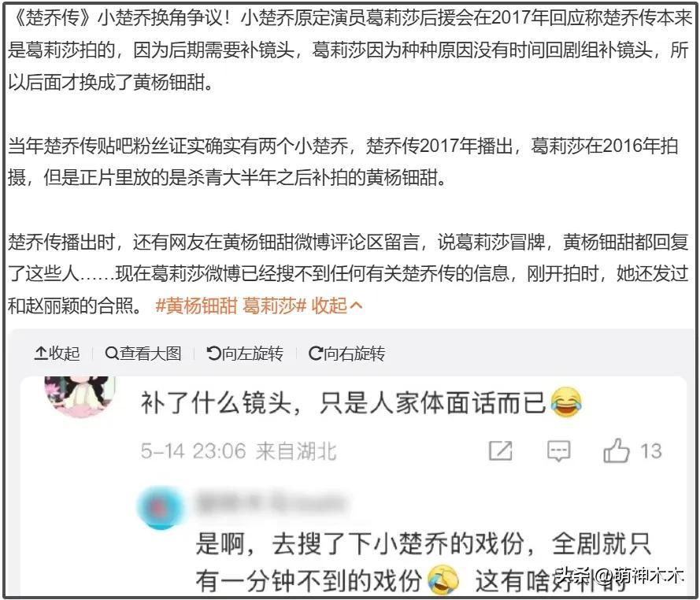The width and height of the screenshot is (700, 600).
Task: Click the 收起 collapse arrow after the hashtag
Action: 336,306
